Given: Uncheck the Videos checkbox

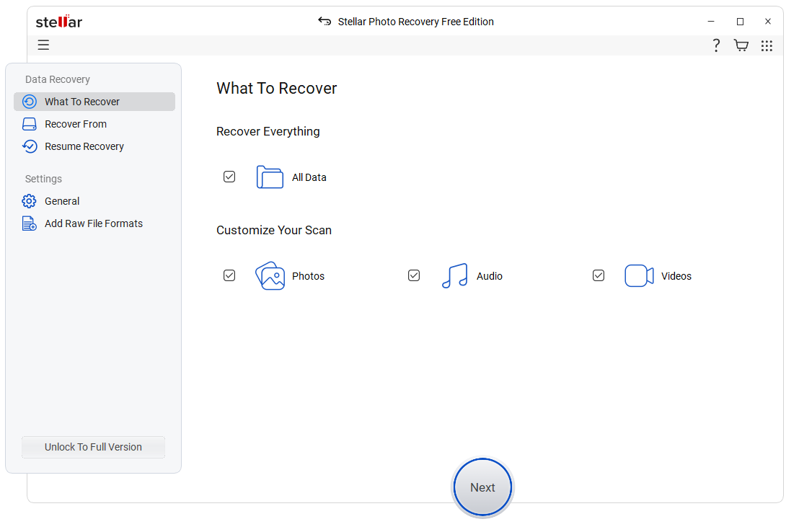Looking at the screenshot, I should tap(599, 275).
